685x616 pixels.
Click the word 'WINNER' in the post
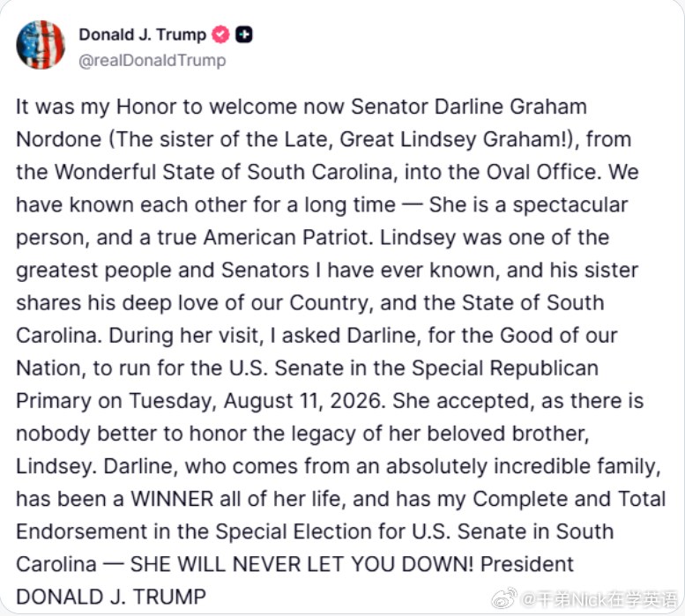coord(172,499)
